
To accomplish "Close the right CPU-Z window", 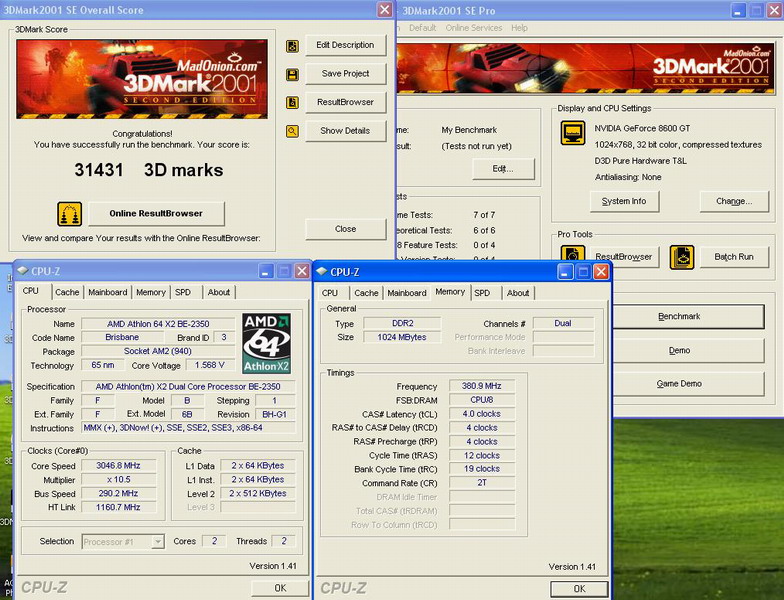I will click(600, 272).
